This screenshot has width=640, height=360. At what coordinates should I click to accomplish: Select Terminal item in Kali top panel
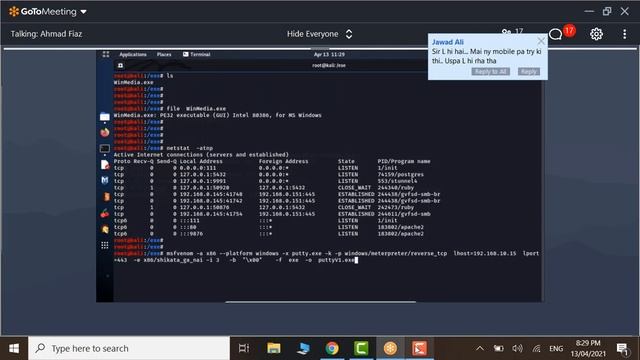tap(196, 54)
